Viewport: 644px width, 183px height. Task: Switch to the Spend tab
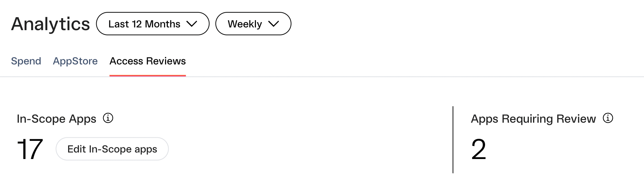(x=26, y=61)
